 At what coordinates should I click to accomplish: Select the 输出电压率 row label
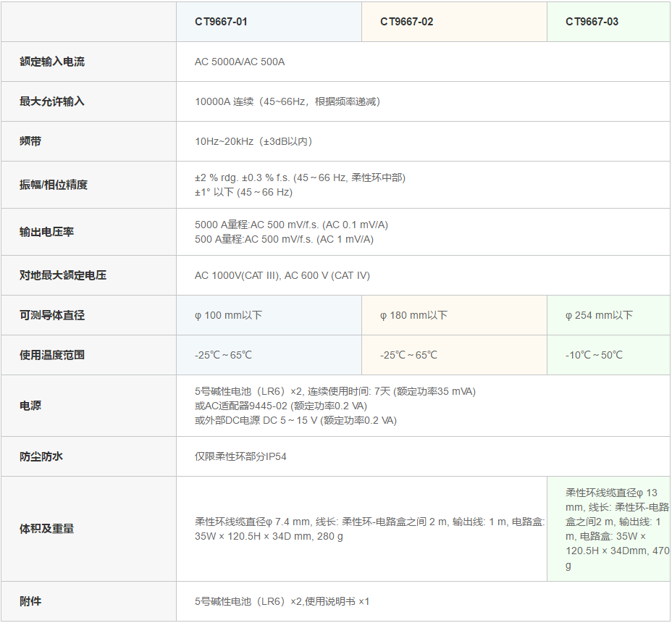(47, 232)
